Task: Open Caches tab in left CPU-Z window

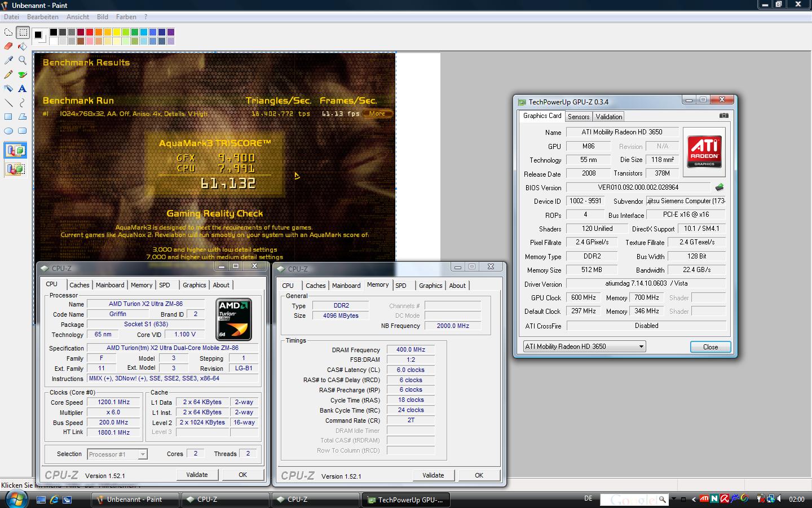Action: 80,285
